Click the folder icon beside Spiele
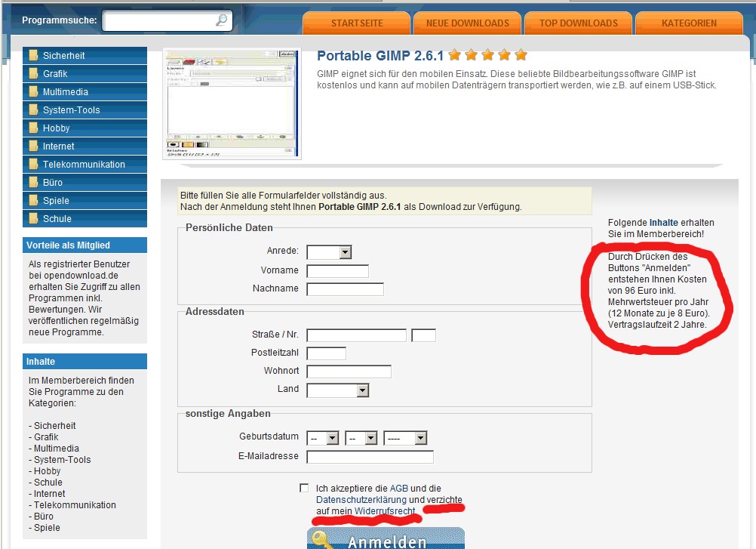The image size is (756, 549). [33, 200]
